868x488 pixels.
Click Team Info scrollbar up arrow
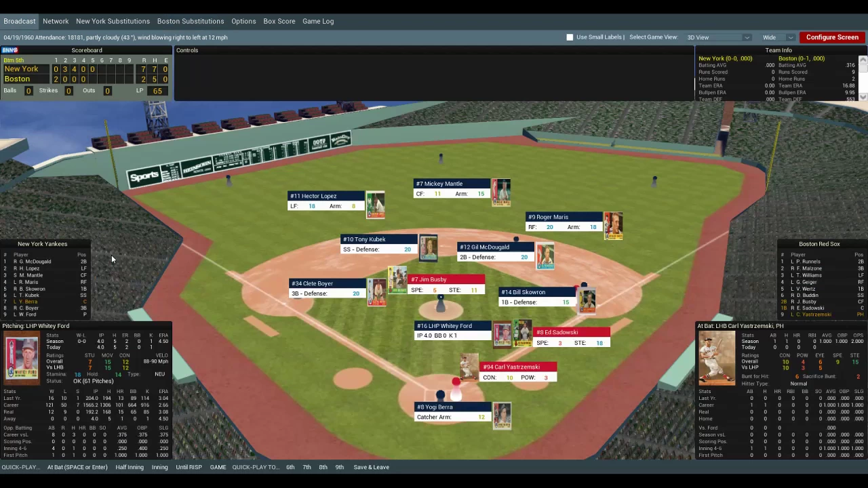(x=863, y=59)
